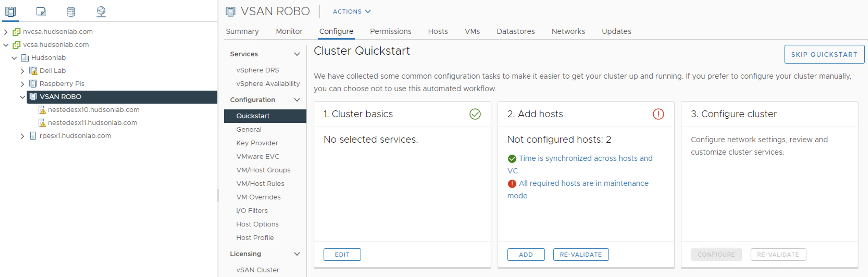Open the Storage inventory view icon

(71, 12)
